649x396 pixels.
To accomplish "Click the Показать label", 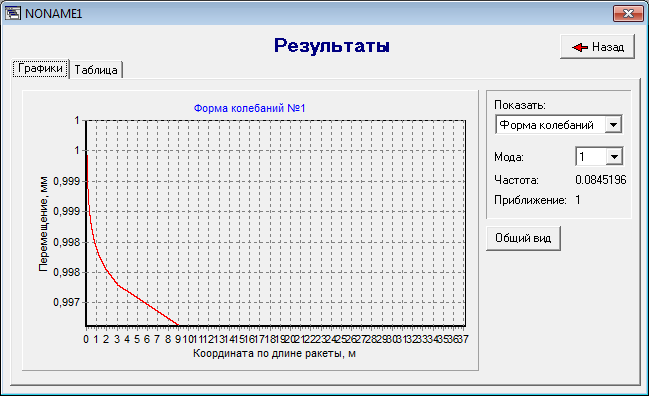I will click(520, 105).
